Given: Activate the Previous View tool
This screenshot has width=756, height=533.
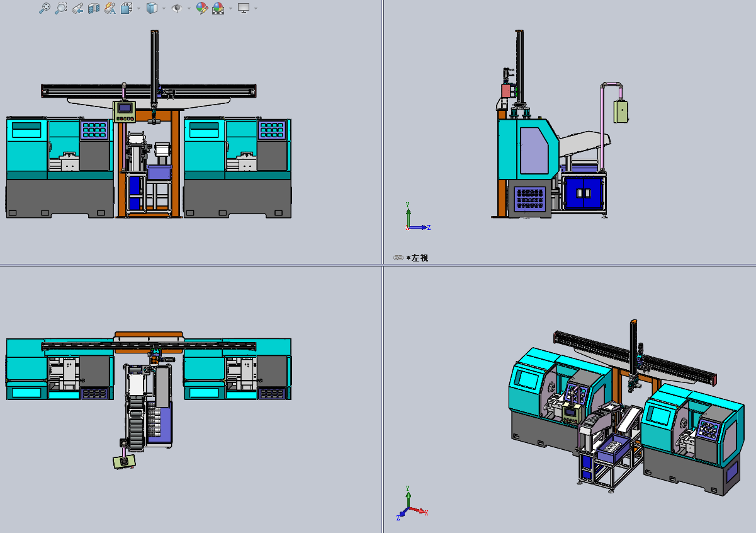Looking at the screenshot, I should [78, 8].
